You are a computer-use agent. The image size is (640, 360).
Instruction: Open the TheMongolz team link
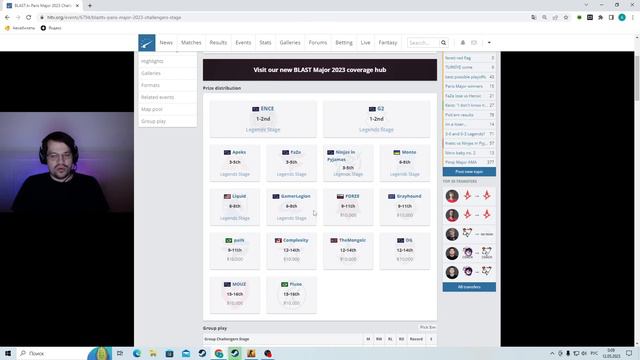click(x=352, y=240)
